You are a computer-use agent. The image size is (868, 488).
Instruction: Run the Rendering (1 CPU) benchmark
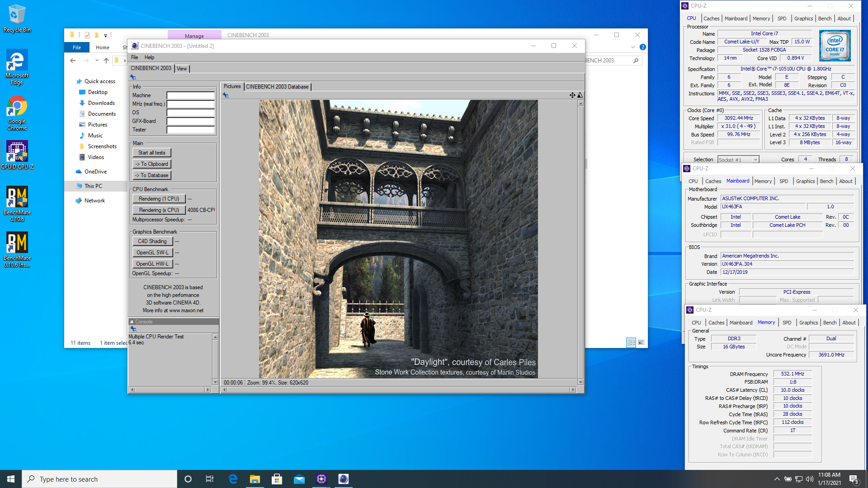pyautogui.click(x=159, y=199)
